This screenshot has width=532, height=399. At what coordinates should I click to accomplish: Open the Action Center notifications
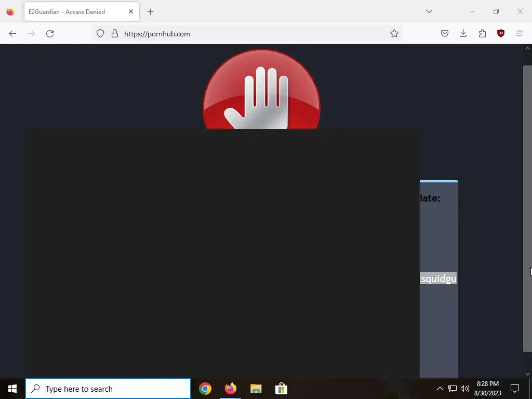(515, 389)
